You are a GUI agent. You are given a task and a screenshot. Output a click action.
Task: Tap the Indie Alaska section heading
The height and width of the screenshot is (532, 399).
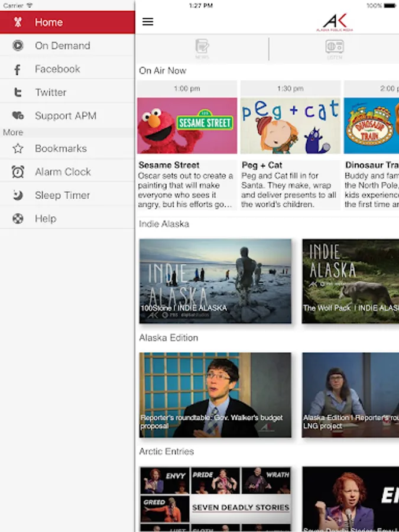point(164,224)
